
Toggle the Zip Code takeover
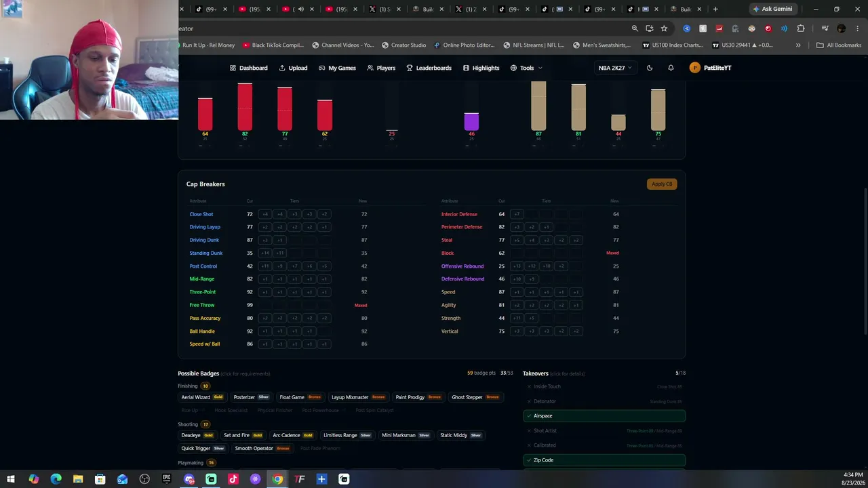pos(604,460)
